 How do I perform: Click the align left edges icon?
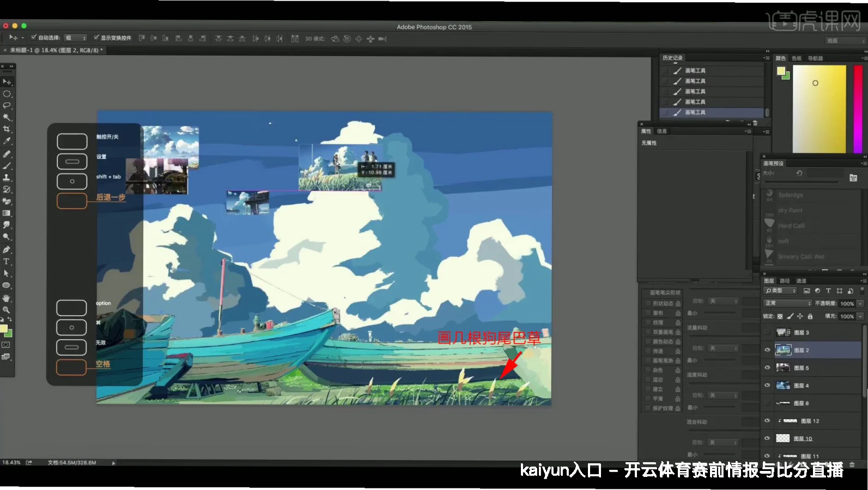178,38
